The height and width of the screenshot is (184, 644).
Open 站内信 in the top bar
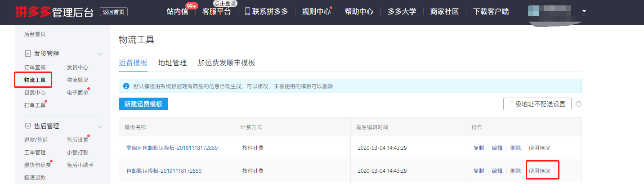(177, 12)
